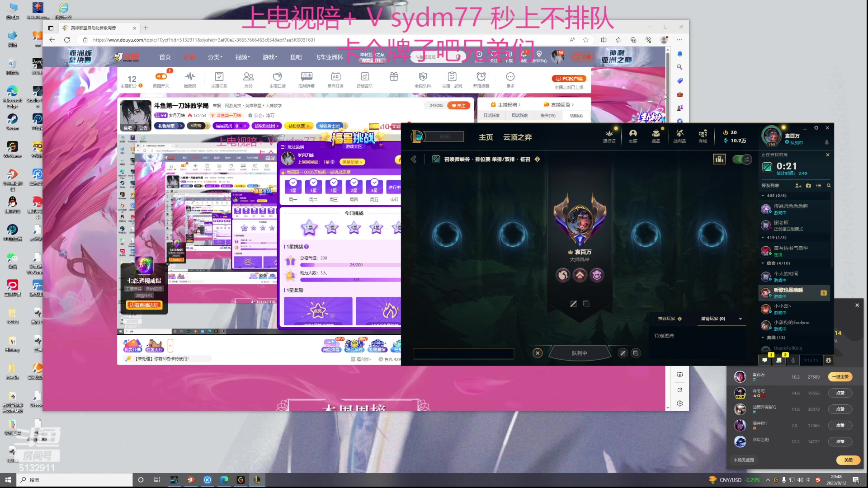This screenshot has width=868, height=488.
Task: Click the 一键全赞 button
Action: 840,377
